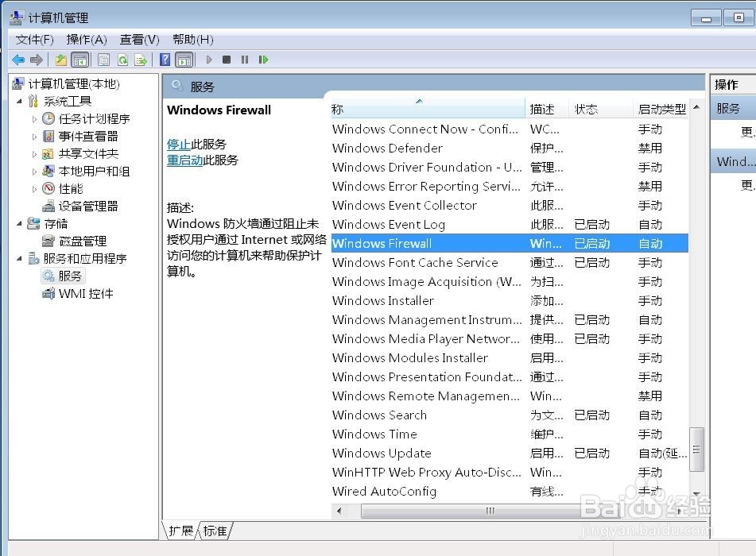Click the horizontal scrollbar left arrow
756x556 pixels.
339,511
